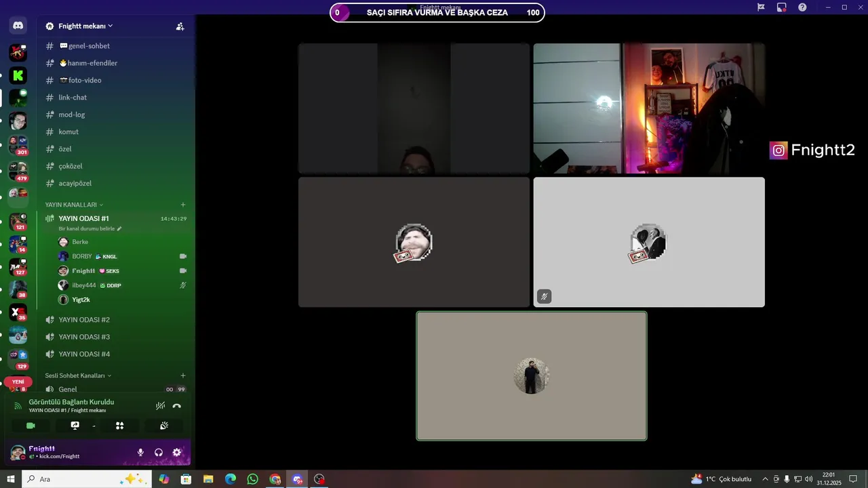868x488 pixels.
Task: Click invite members icon beside server name
Action: pyautogui.click(x=180, y=26)
